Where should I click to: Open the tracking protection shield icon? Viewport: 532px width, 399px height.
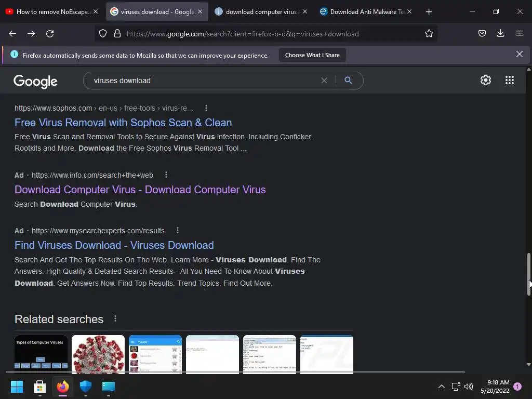(x=103, y=34)
